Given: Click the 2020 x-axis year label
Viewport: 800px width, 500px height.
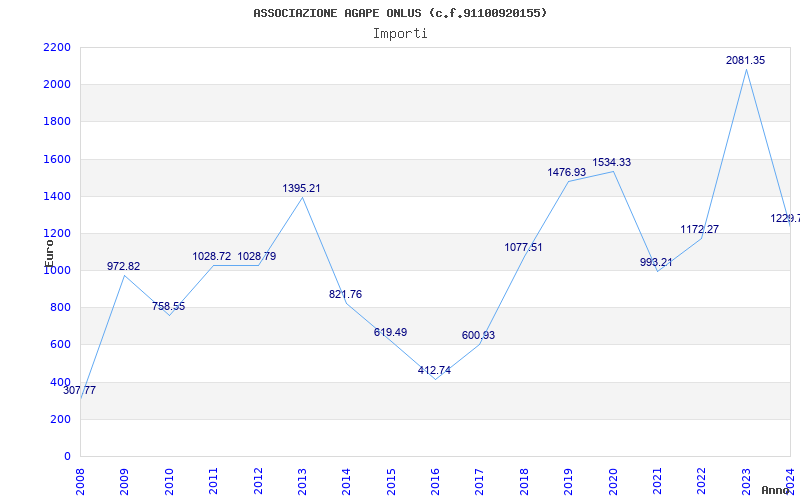Looking at the screenshot, I should (x=613, y=481).
